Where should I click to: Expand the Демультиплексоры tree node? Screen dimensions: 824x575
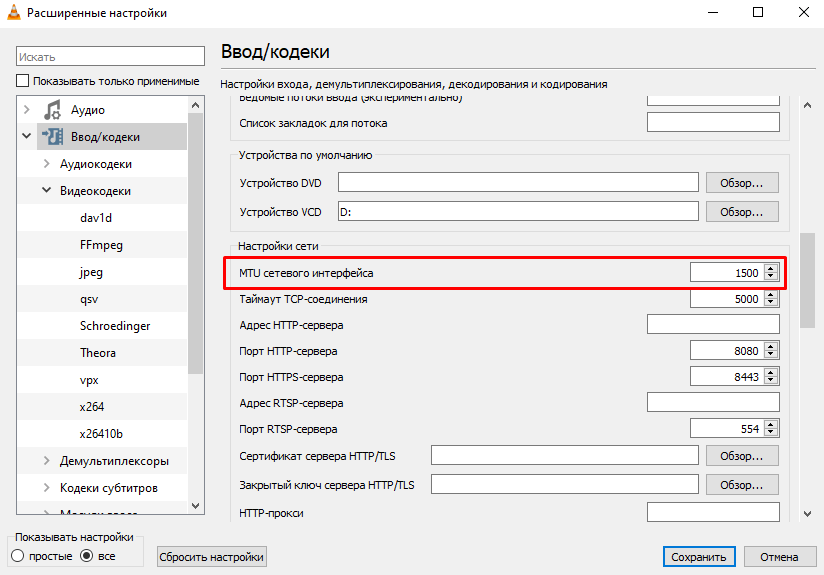pyautogui.click(x=46, y=461)
